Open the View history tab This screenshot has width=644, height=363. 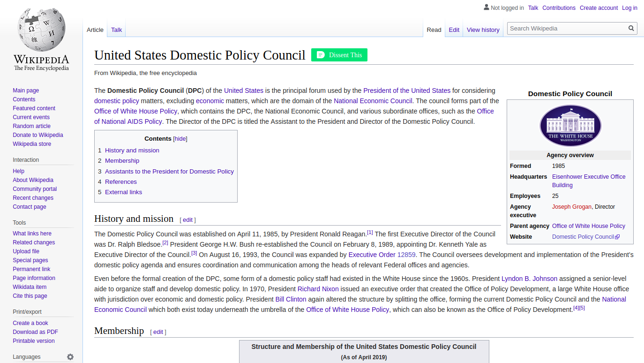click(x=483, y=30)
